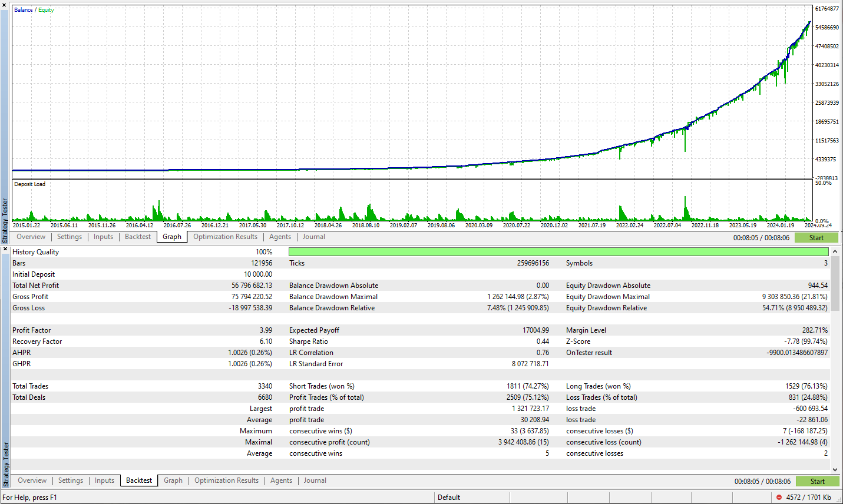Click the scrollbar down arrow of statistics
The image size is (843, 504).
pos(835,469)
